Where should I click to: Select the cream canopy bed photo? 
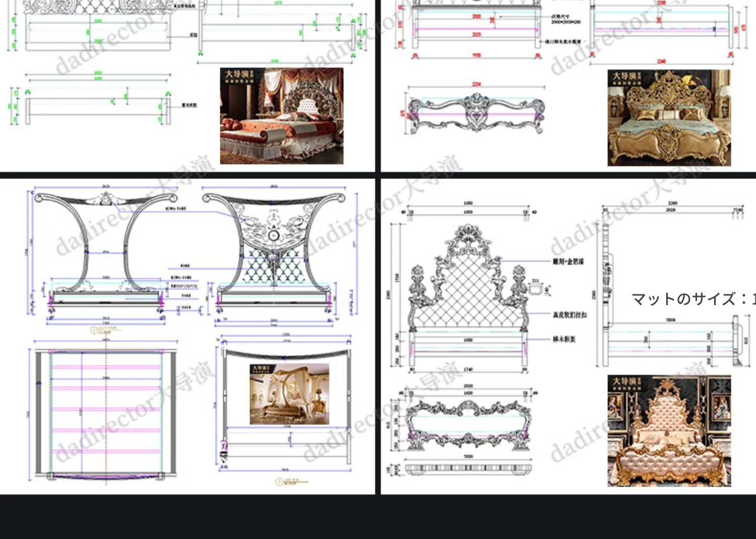pyautogui.click(x=289, y=394)
